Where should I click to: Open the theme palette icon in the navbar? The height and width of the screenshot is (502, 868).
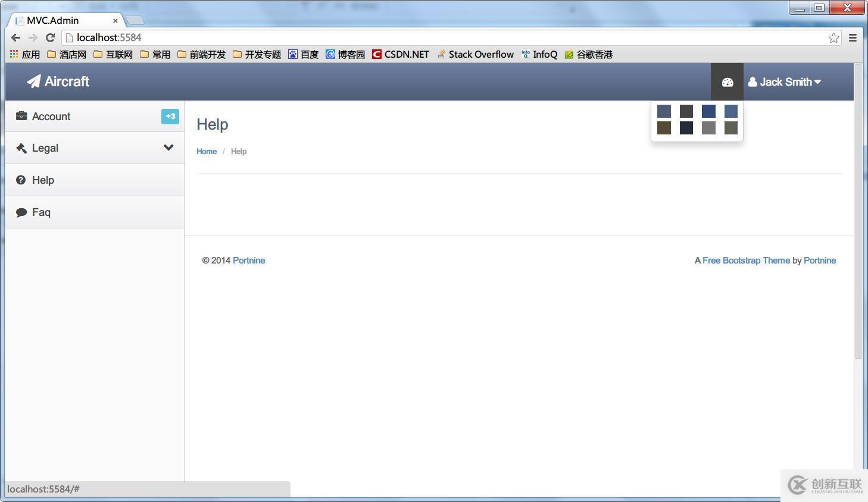(727, 81)
